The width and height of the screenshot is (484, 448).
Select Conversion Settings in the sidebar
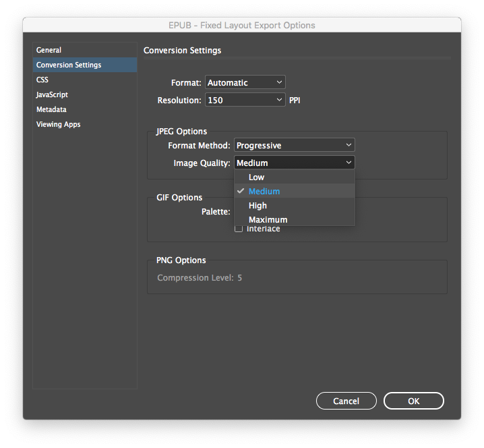tap(69, 65)
